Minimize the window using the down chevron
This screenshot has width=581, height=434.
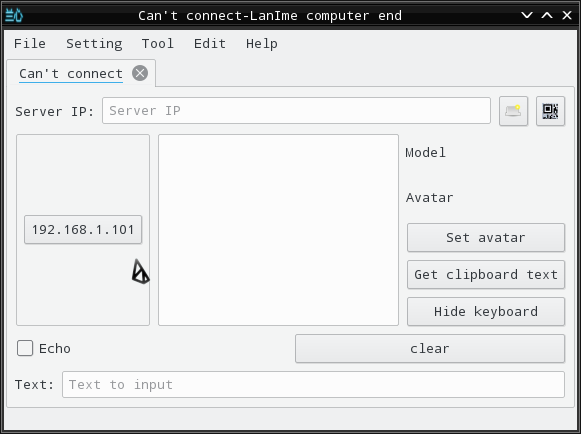(x=527, y=15)
